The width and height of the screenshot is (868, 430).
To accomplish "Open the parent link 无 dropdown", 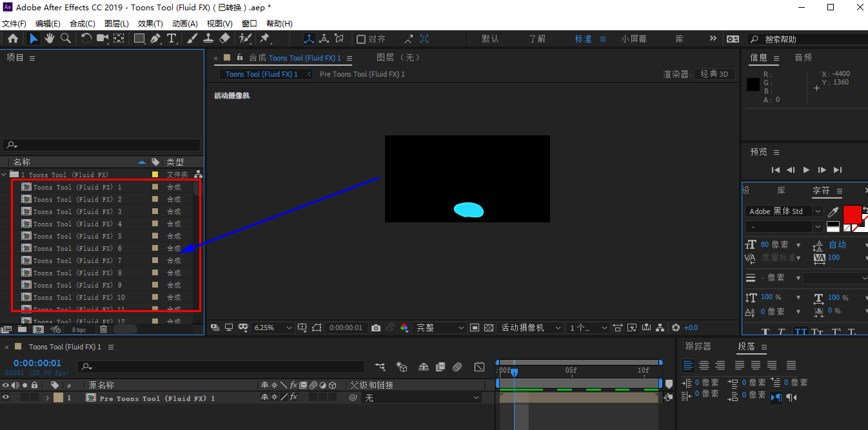I will point(422,398).
